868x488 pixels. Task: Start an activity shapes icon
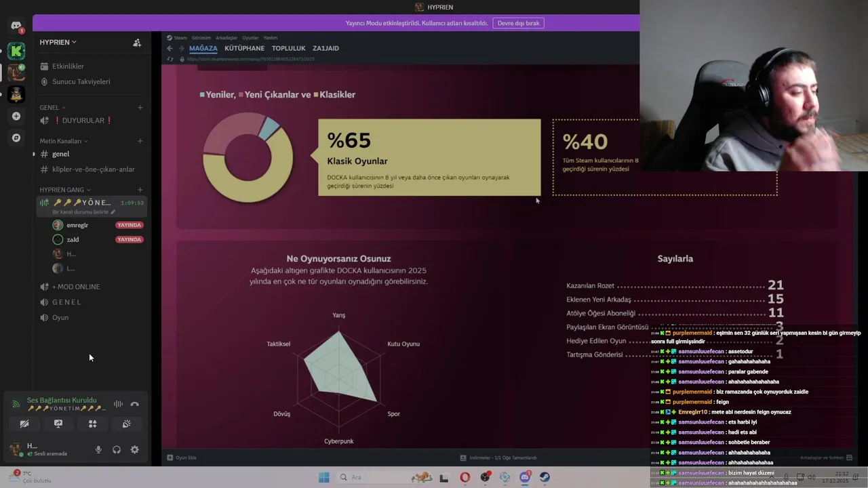(92, 424)
